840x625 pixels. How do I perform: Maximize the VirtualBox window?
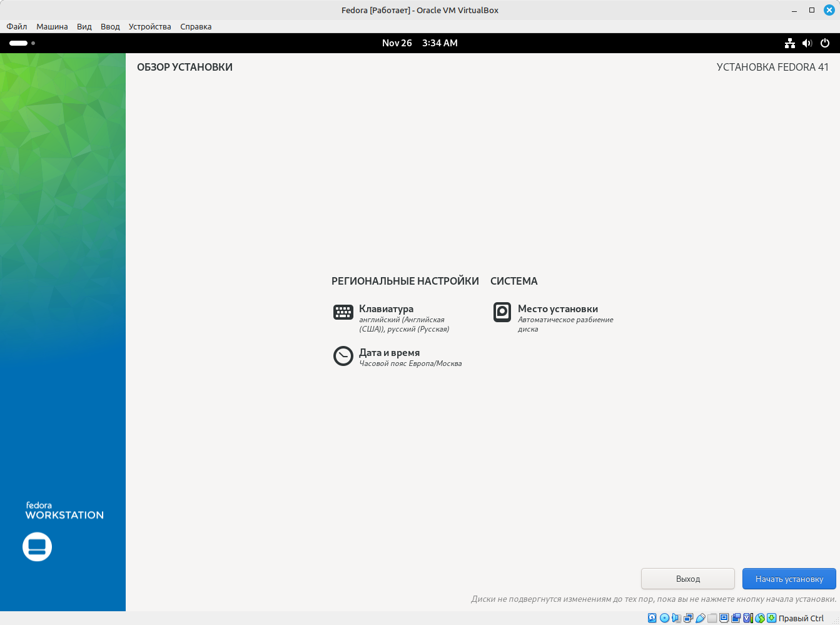pos(812,10)
